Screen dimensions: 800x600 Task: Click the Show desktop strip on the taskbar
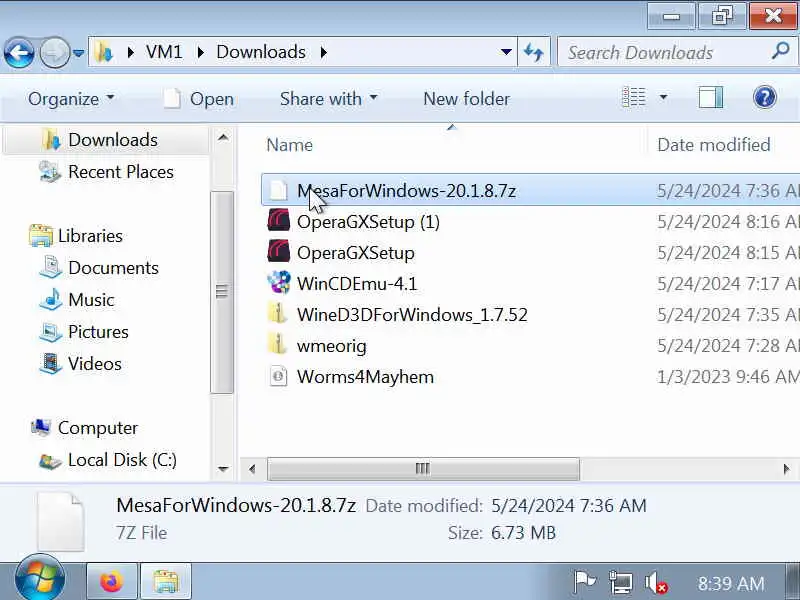pos(794,582)
